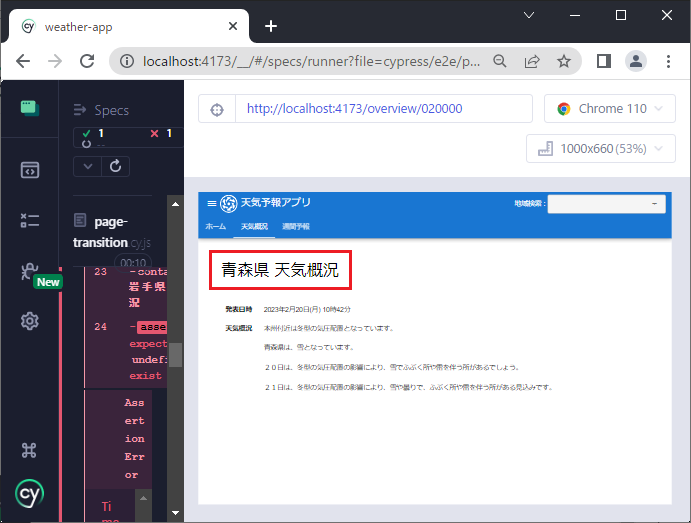The height and width of the screenshot is (523, 691).
Task: Click the weather app round logo
Action: pos(229,203)
